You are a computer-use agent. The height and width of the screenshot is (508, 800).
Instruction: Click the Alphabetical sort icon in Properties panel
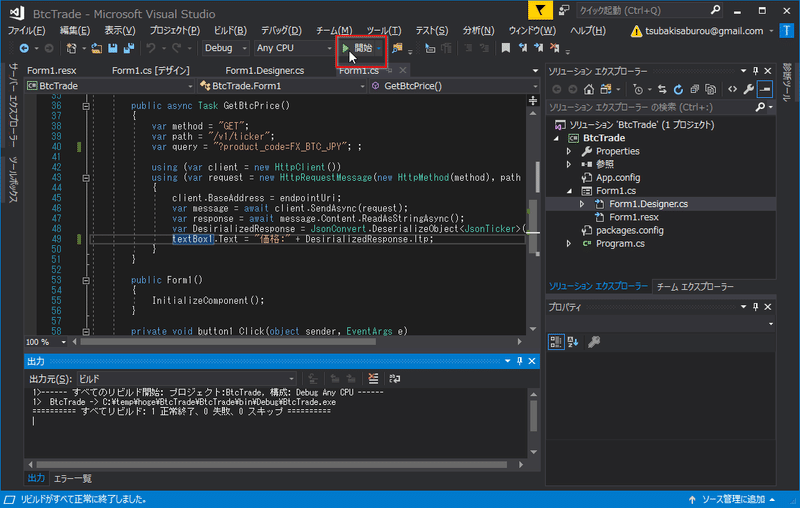tap(573, 342)
